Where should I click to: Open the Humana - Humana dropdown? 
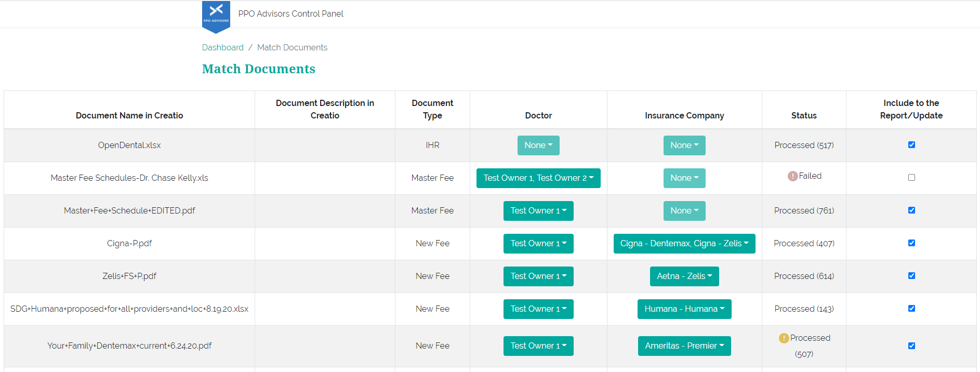click(684, 309)
